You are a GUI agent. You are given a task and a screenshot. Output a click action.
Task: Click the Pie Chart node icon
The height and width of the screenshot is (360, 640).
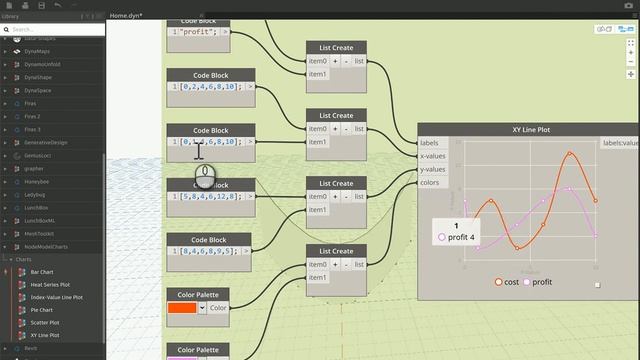click(x=22, y=310)
